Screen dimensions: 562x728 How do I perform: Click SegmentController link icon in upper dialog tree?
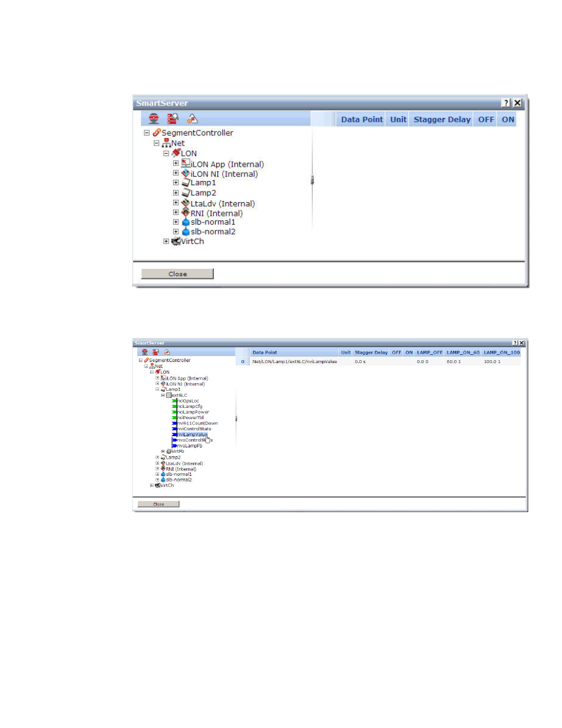[x=157, y=133]
